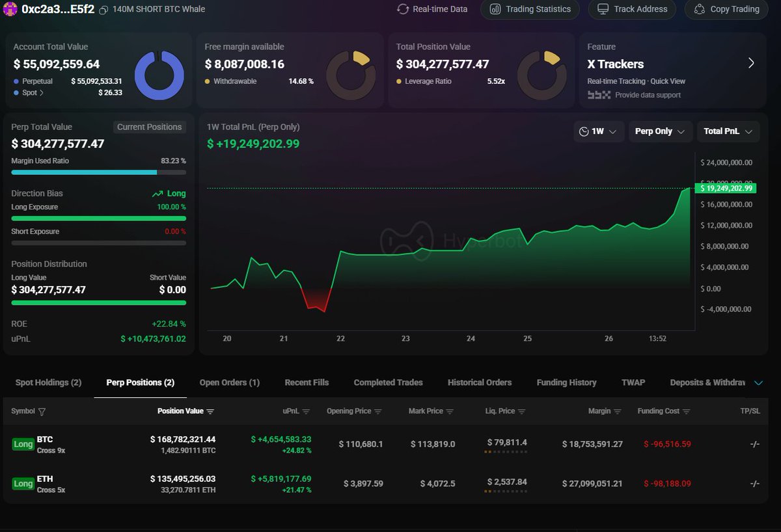Open the 1W time range dropdown
The width and height of the screenshot is (781, 532).
click(599, 131)
